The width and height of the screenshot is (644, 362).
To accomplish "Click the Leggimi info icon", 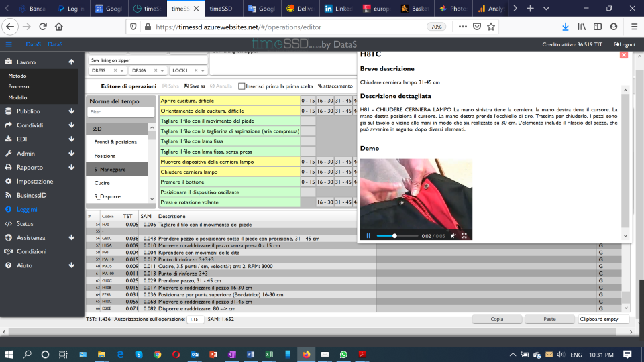I will 8,209.
